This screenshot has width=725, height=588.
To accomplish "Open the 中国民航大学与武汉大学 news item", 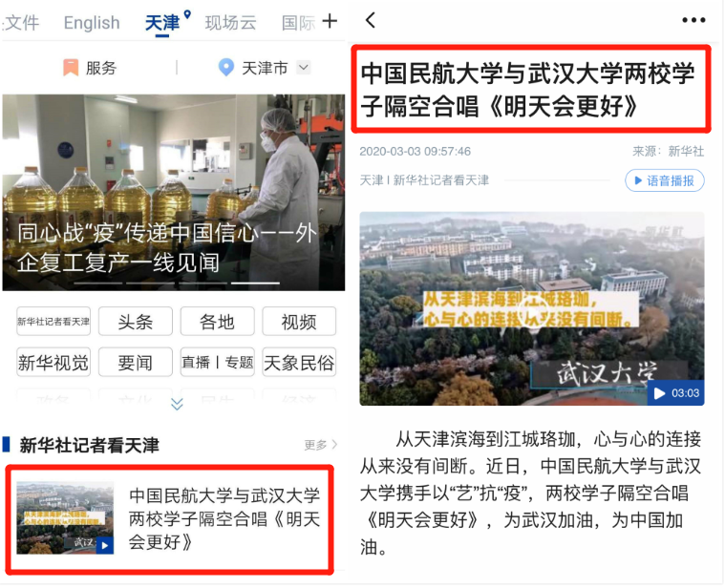I will [170, 519].
